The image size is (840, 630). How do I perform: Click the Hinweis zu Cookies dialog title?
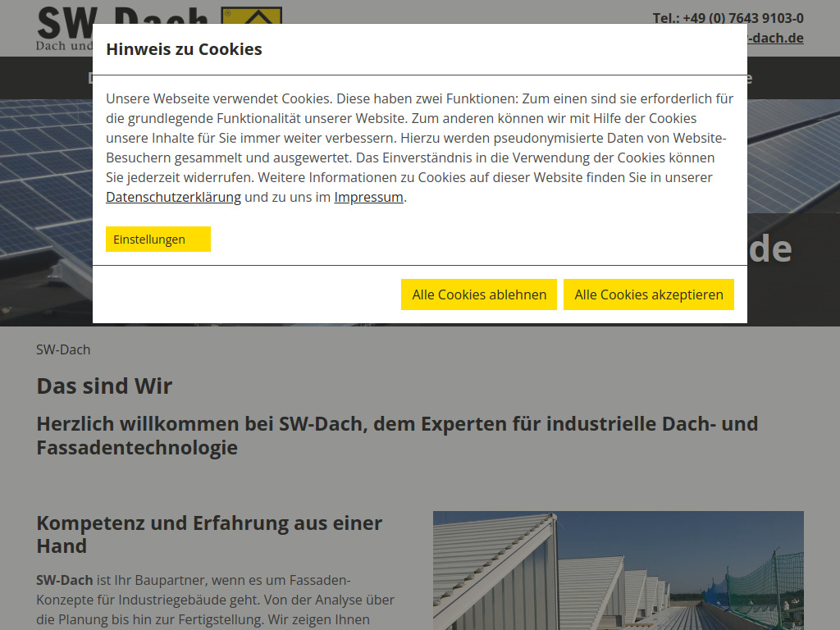tap(184, 48)
